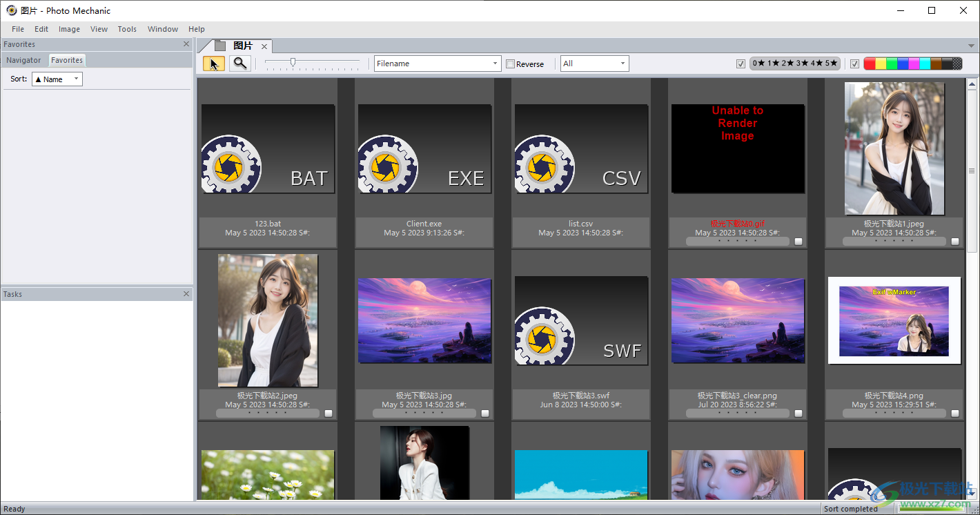This screenshot has width=980, height=515.
Task: Open the Image menu
Action: pyautogui.click(x=69, y=29)
